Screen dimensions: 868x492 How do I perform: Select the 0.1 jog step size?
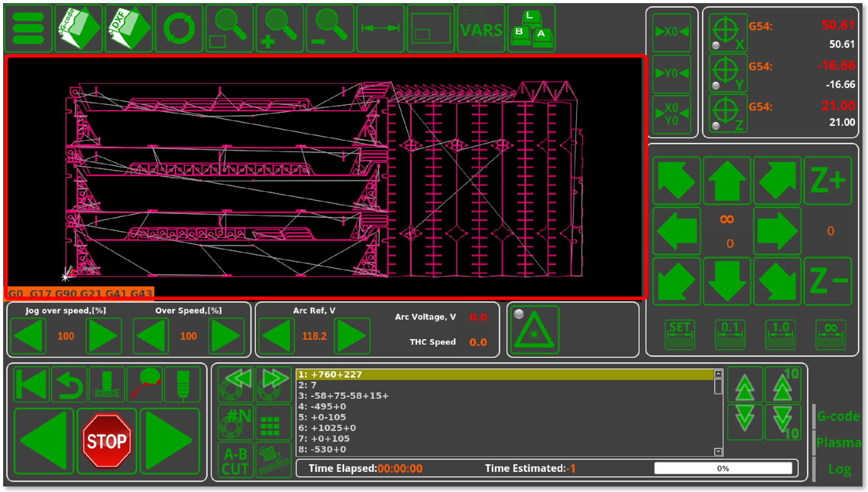click(730, 334)
